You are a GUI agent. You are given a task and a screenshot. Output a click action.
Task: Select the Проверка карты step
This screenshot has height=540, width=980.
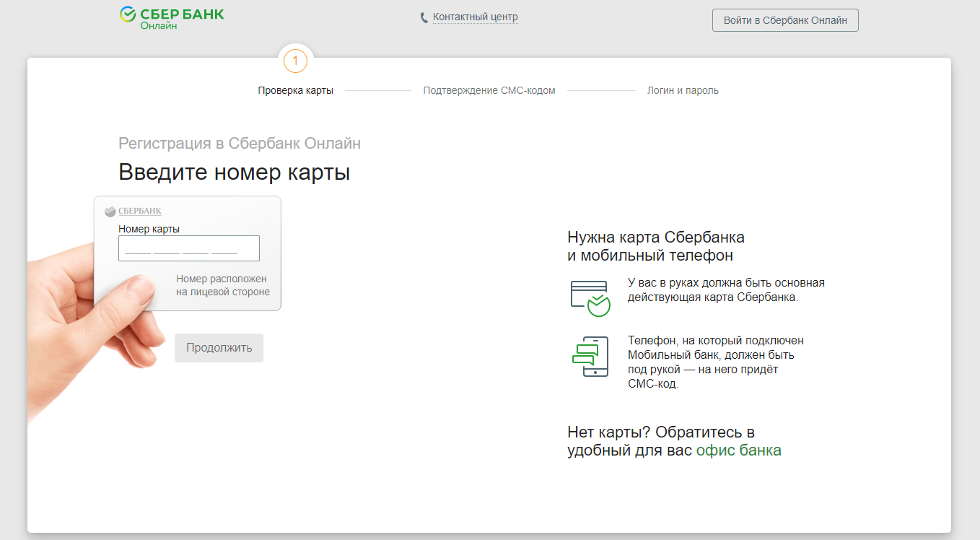pos(296,90)
